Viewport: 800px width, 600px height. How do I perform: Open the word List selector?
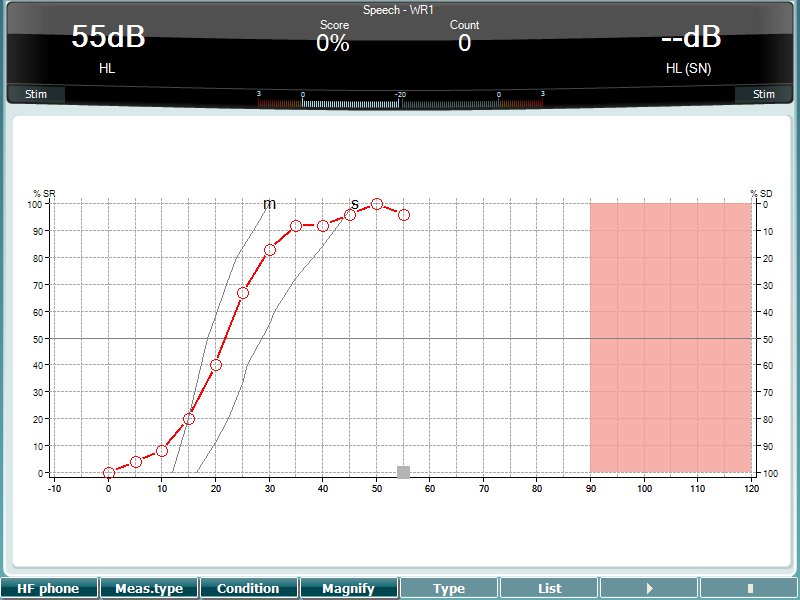549,589
